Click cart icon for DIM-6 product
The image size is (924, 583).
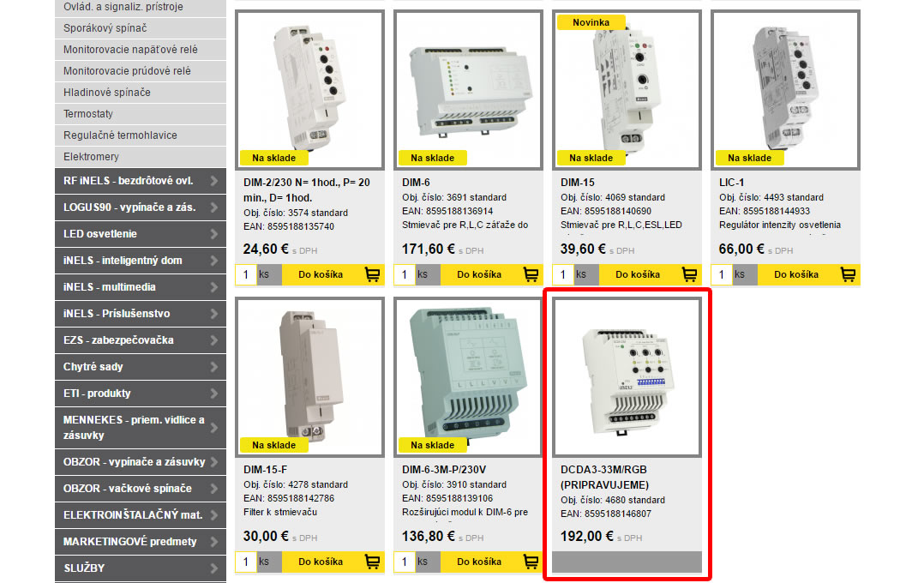(531, 274)
